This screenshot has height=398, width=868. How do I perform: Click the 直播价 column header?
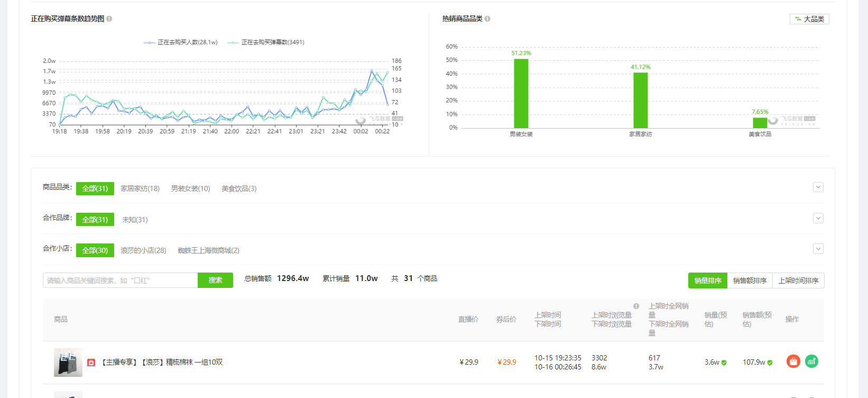468,319
